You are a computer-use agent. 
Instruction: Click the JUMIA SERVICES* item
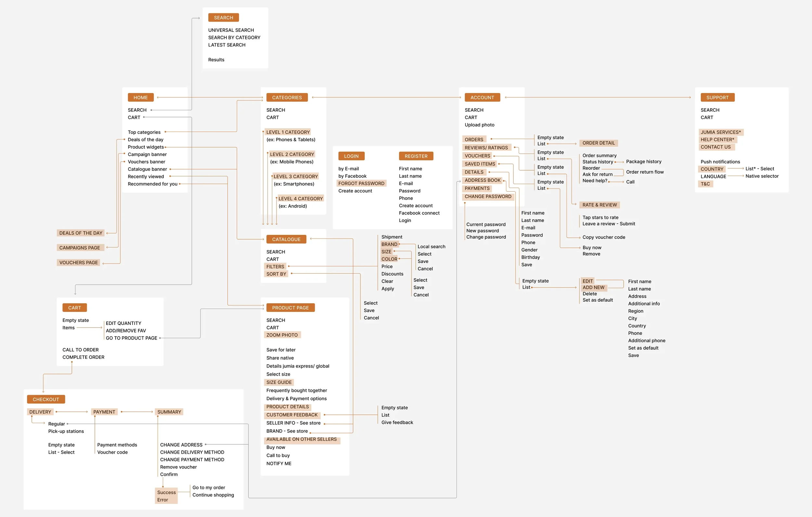click(720, 132)
